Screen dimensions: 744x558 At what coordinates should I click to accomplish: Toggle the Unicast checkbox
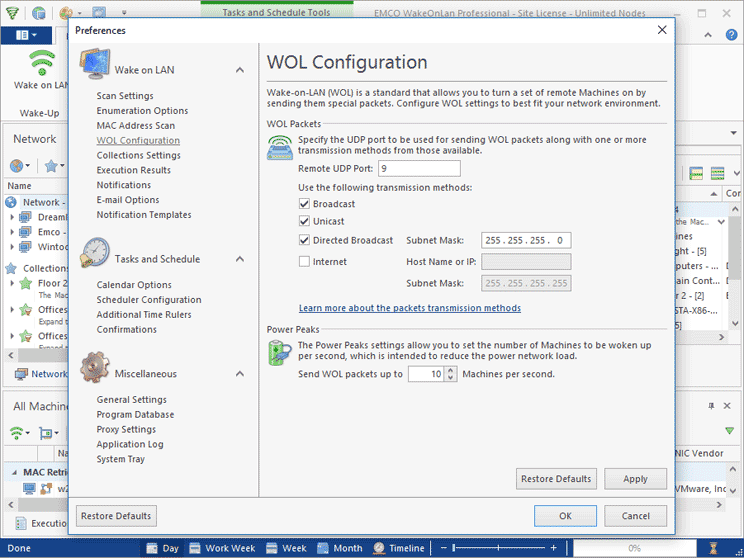point(305,221)
